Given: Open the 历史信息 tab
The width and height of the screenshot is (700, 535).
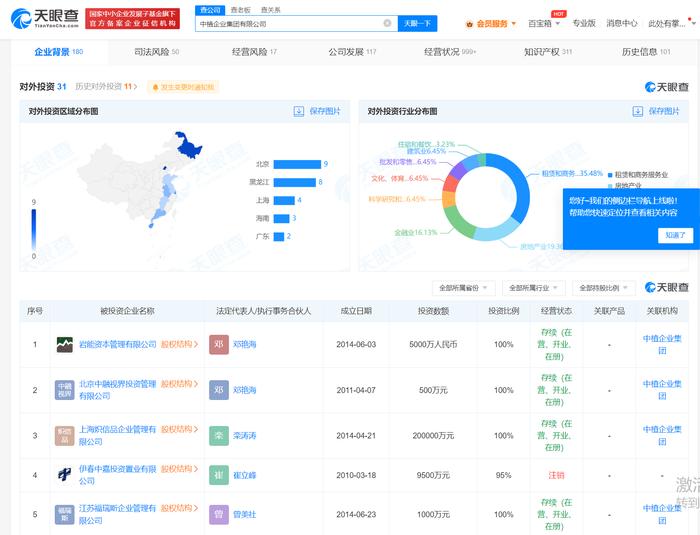Looking at the screenshot, I should (x=646, y=52).
